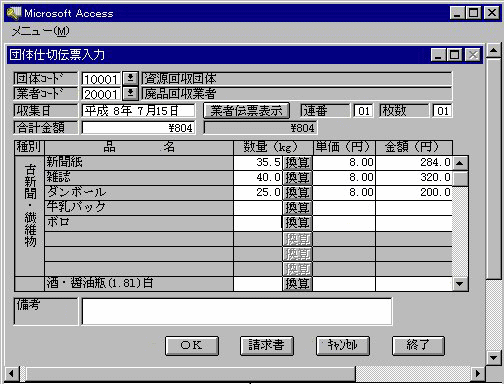Minimize the Microsoft Access window
The height and width of the screenshot is (384, 504).
(457, 13)
